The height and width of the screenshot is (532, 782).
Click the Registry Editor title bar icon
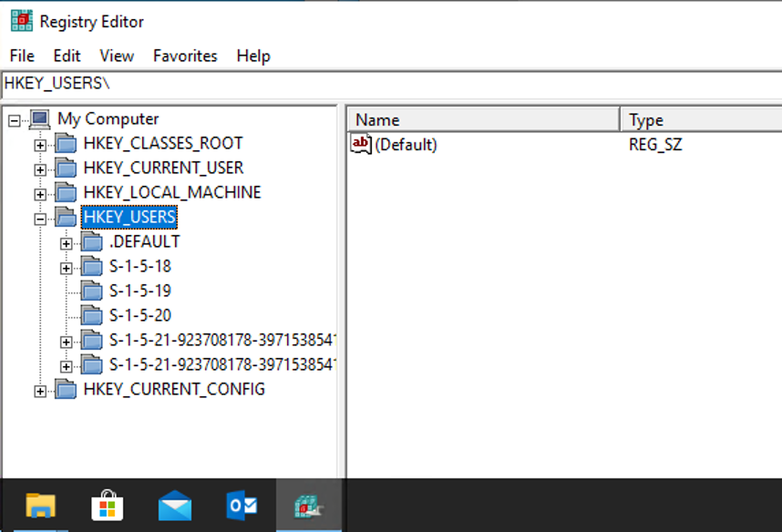[22, 21]
